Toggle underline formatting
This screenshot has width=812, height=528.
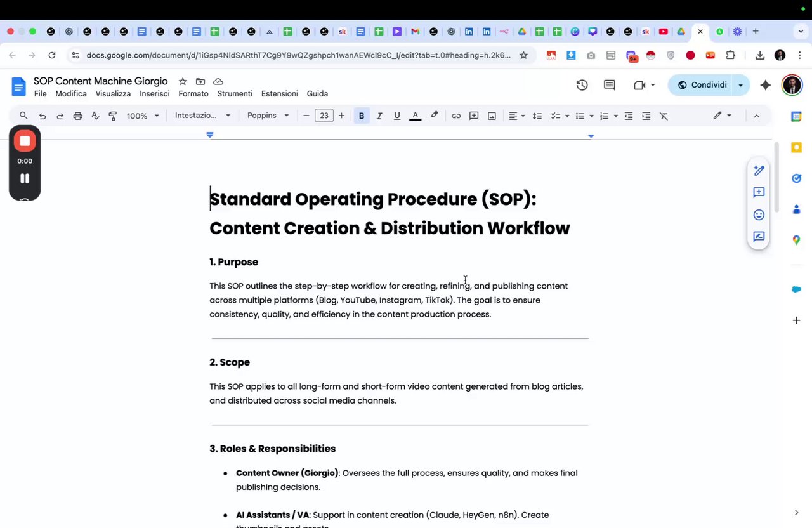(397, 115)
